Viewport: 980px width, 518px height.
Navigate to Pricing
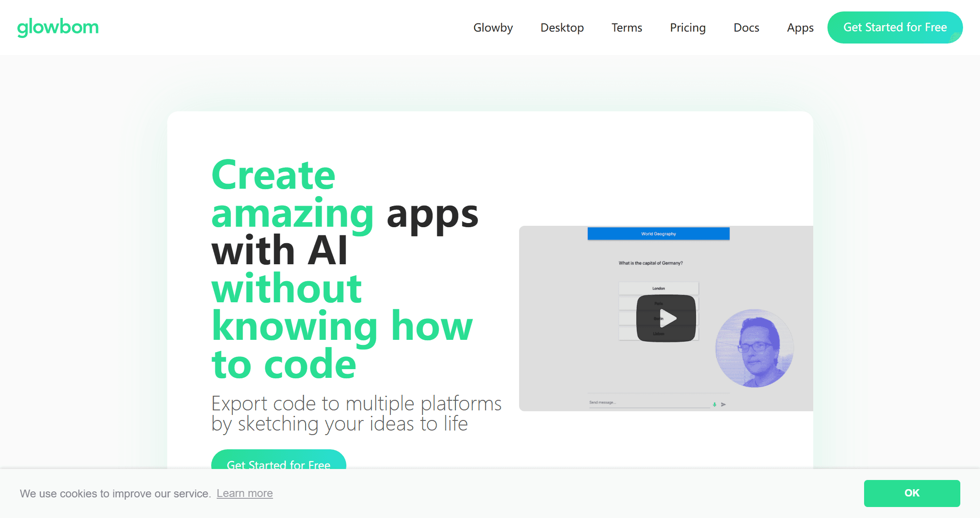[x=688, y=27]
